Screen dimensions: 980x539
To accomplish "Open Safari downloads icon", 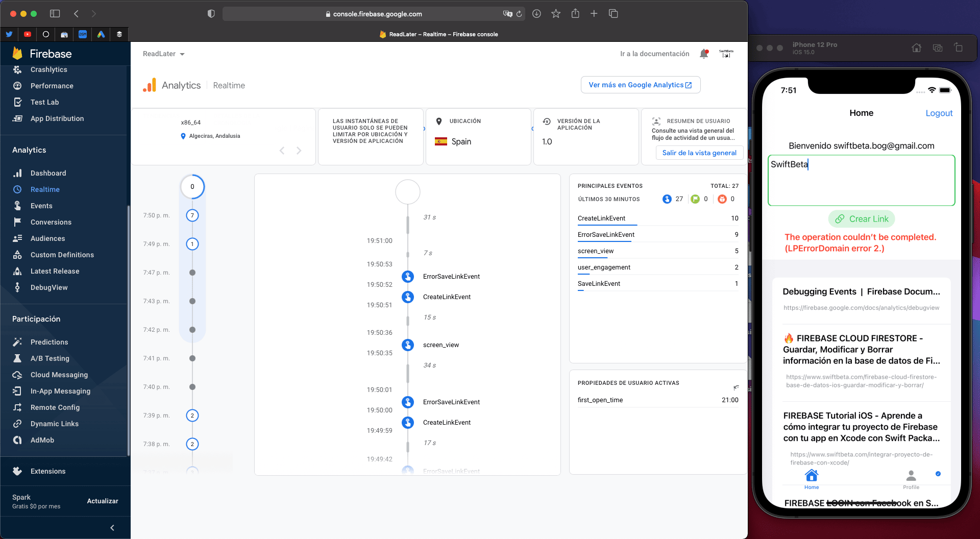I will coord(536,14).
